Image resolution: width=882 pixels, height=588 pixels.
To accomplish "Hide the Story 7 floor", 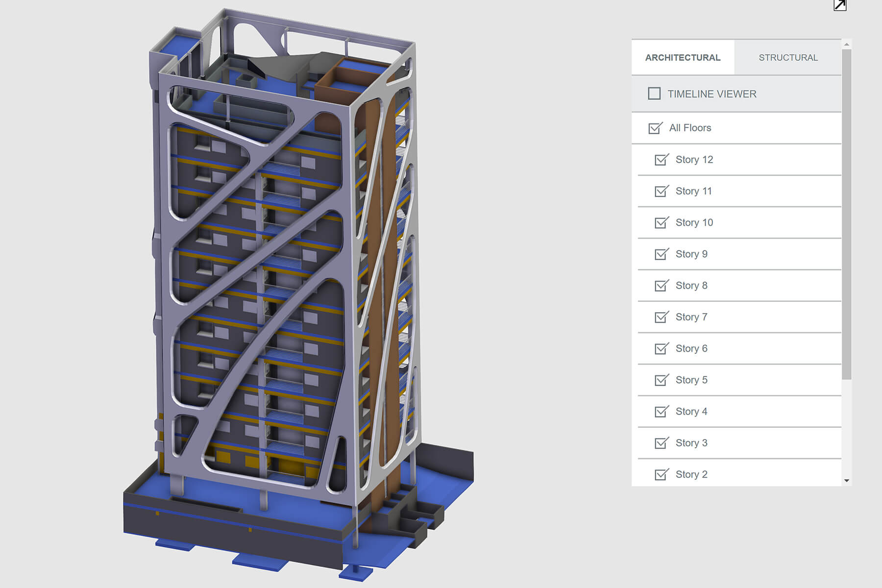I will [661, 317].
